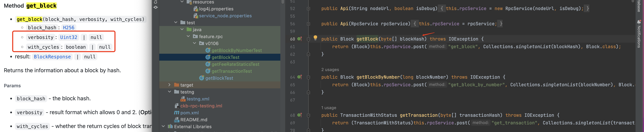Click the getBlock method name at line 60

point(367,39)
